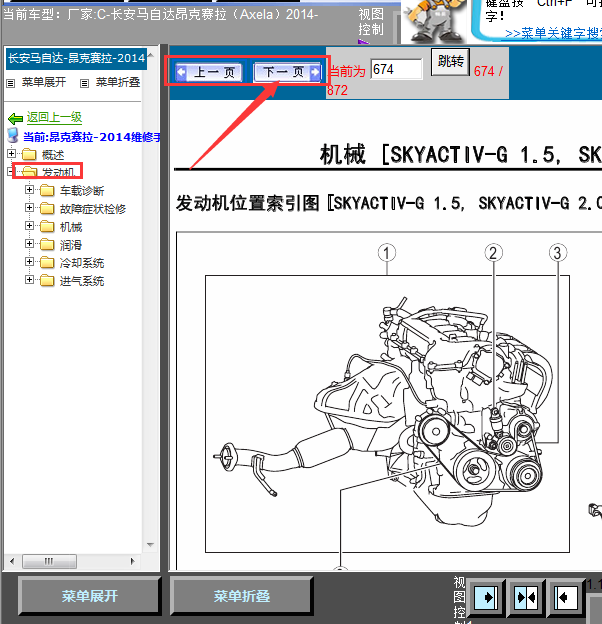Expand the 冷却系统 tree node
This screenshot has height=624, width=602.
(29, 261)
